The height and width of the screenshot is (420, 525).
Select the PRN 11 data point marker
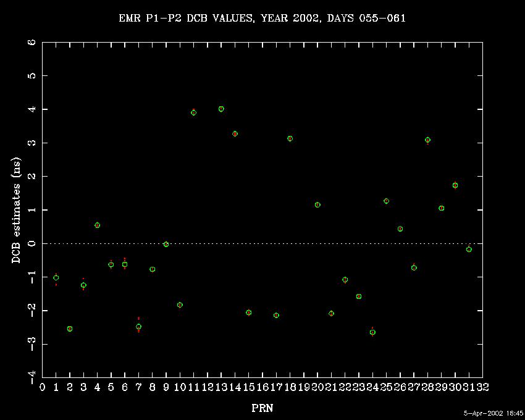[x=193, y=113]
